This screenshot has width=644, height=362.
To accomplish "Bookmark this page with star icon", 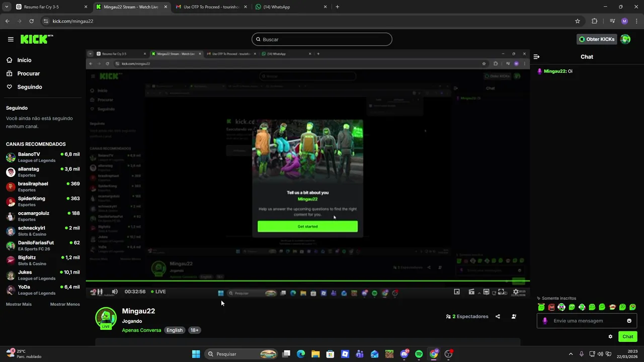I will [x=578, y=21].
